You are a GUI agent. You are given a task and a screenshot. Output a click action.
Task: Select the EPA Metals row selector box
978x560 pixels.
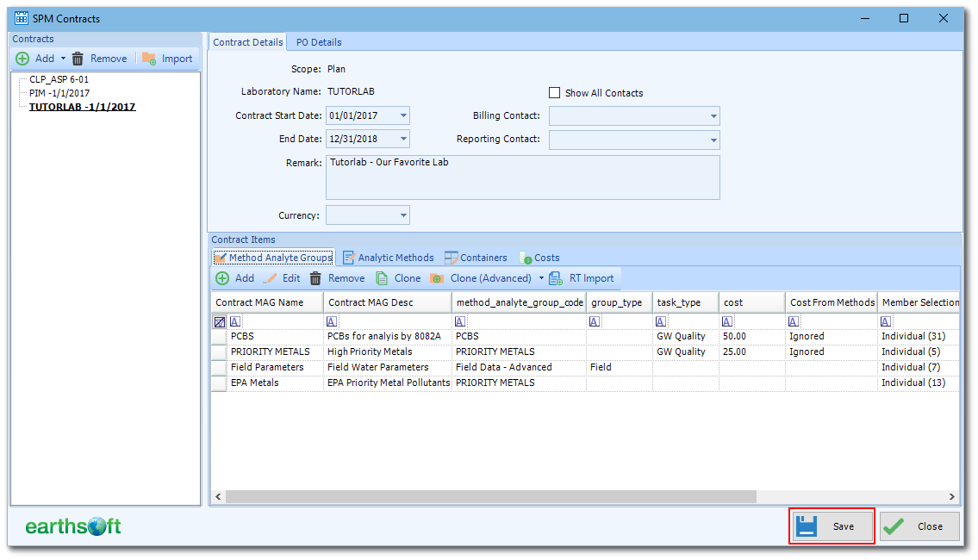point(219,383)
